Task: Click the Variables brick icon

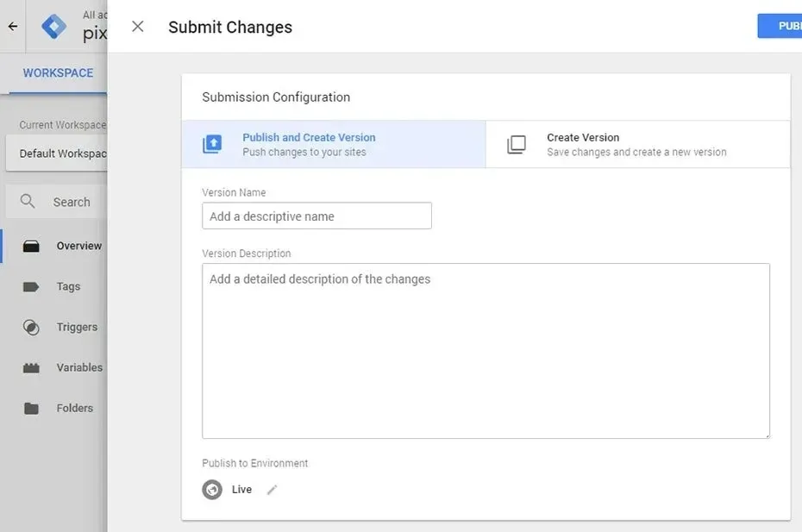Action: tap(31, 367)
